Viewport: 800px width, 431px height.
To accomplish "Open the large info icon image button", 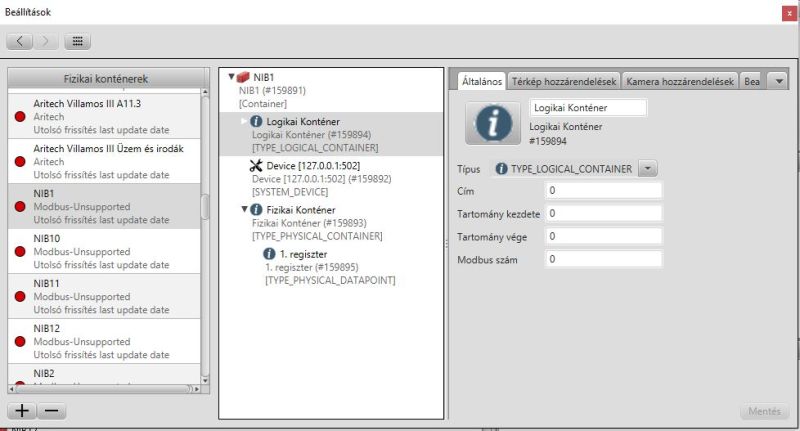I will point(492,123).
